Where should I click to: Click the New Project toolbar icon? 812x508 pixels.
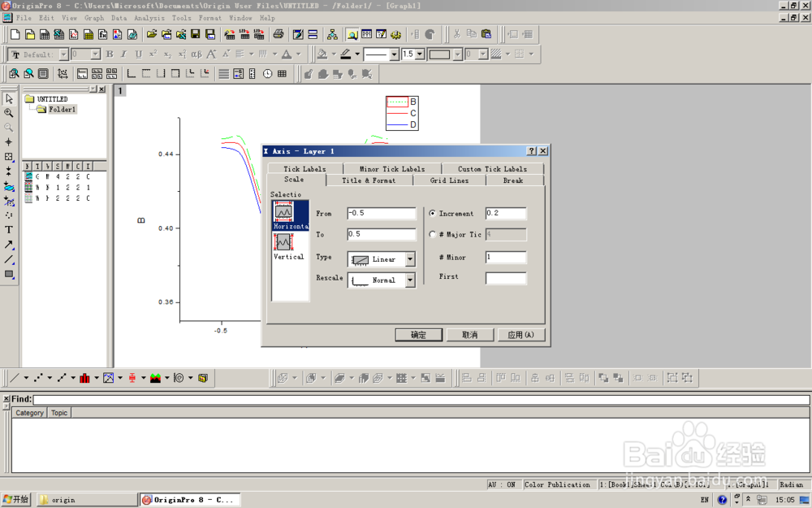pos(15,35)
